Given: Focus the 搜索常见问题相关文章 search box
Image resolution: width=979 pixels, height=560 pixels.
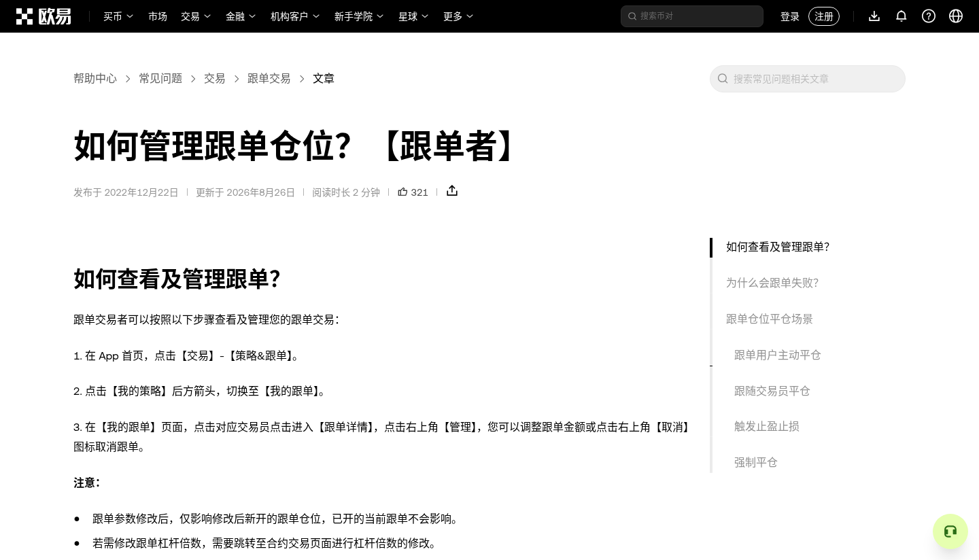Looking at the screenshot, I should pyautogui.click(x=808, y=79).
